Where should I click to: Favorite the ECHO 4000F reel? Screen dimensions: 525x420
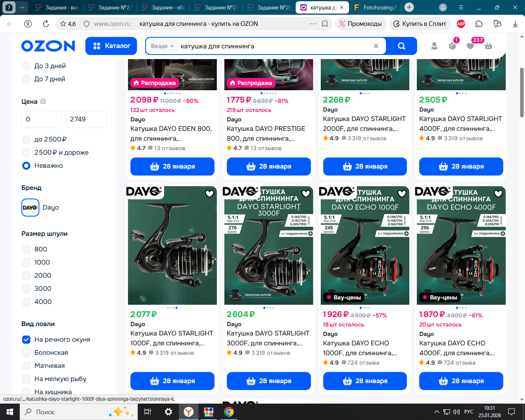point(498,194)
